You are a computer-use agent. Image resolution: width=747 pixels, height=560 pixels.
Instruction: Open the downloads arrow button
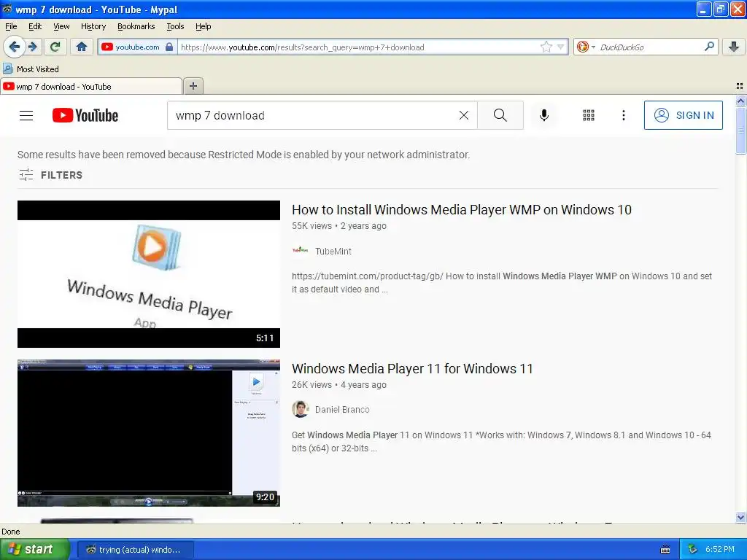734,47
